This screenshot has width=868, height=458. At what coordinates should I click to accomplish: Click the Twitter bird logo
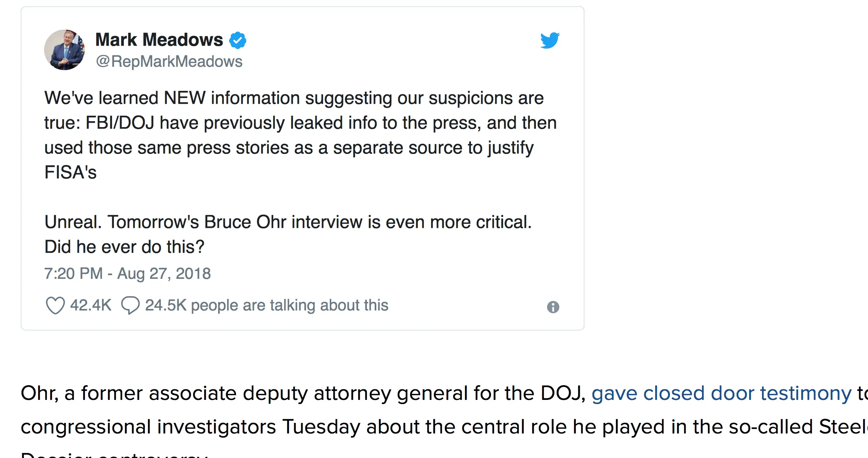(549, 40)
